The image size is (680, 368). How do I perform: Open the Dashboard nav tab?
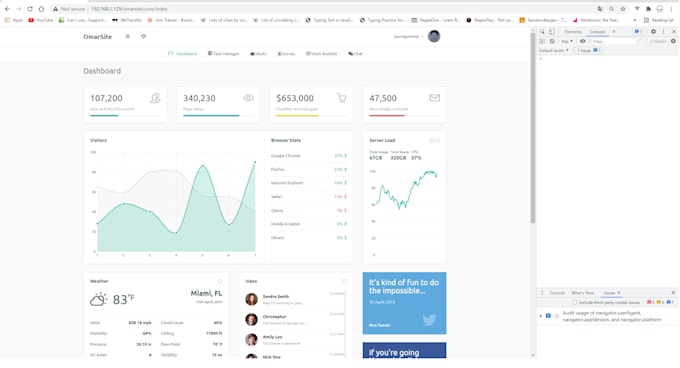tap(183, 54)
